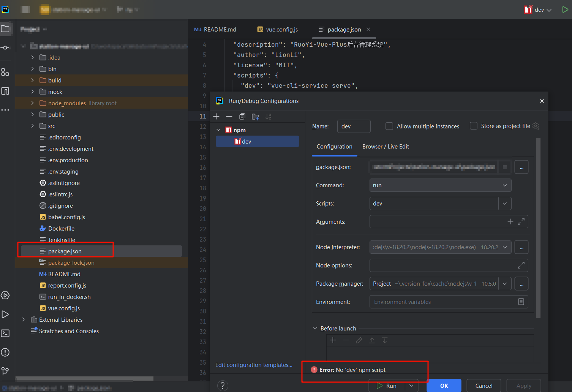The width and height of the screenshot is (572, 392).
Task: Click the Add New Configuration plus icon
Action: (216, 117)
